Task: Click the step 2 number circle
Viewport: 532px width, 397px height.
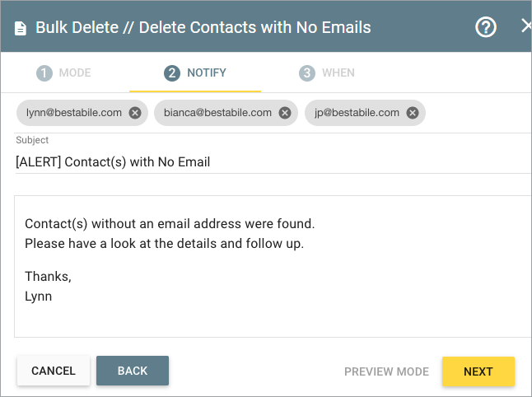Action: point(172,73)
